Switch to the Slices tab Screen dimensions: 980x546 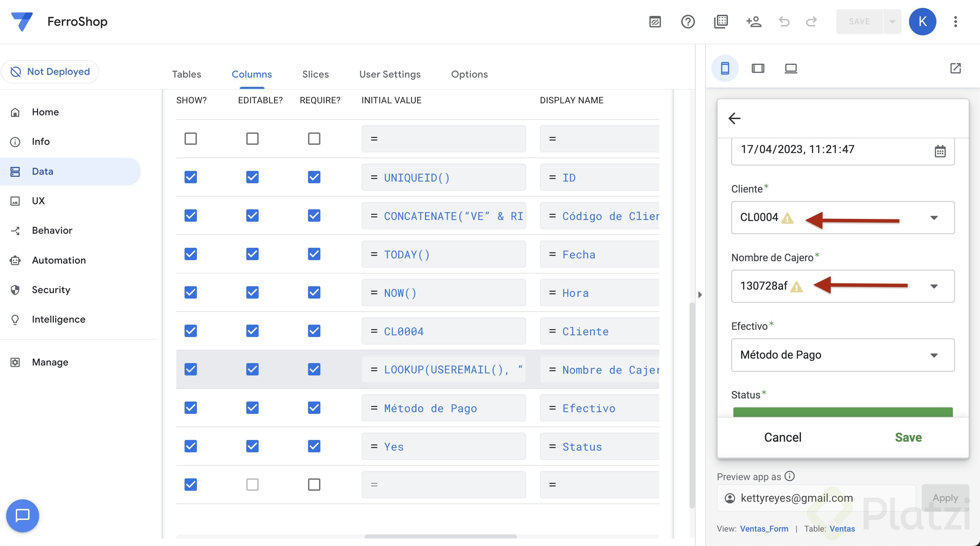tap(315, 74)
